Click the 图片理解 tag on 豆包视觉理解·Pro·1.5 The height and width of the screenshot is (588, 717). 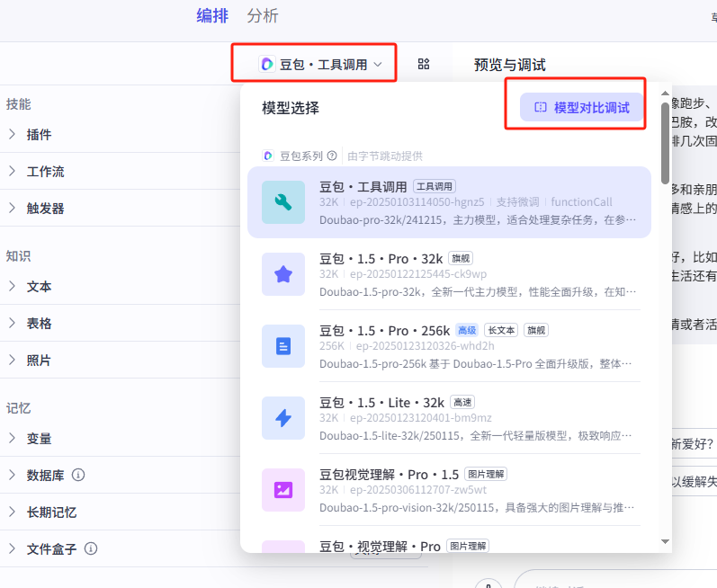(486, 474)
